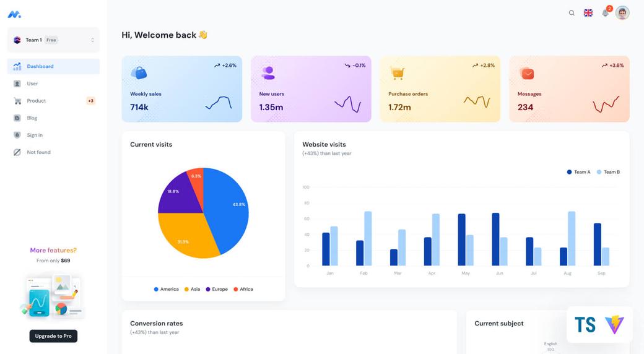The image size is (644, 354).
Task: Click the app logo in sidebar
Action: 14,14
